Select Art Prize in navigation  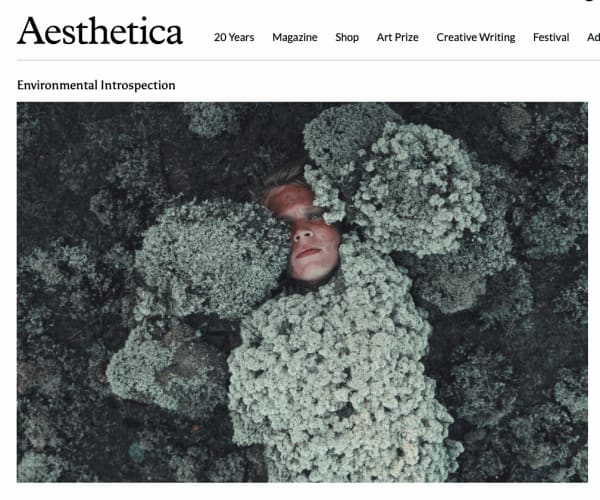(397, 37)
